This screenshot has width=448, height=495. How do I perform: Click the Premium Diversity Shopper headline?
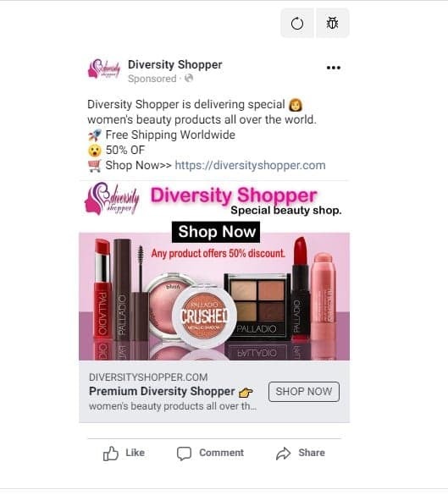click(162, 391)
